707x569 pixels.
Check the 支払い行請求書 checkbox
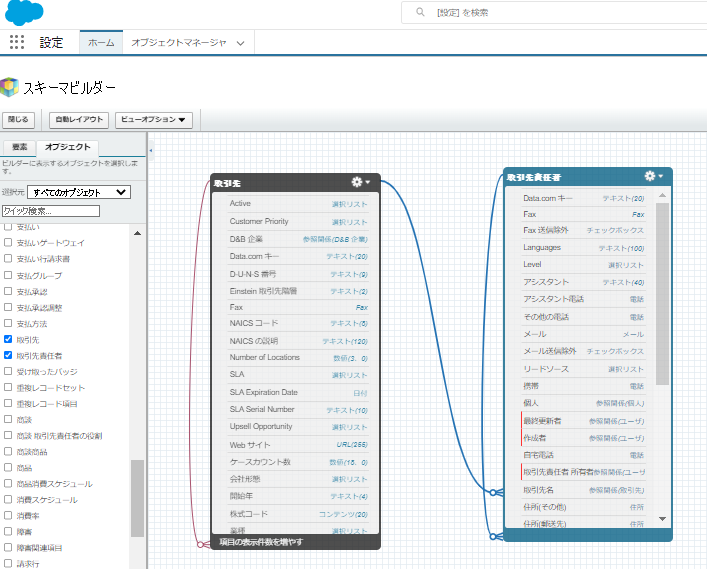[x=8, y=258]
